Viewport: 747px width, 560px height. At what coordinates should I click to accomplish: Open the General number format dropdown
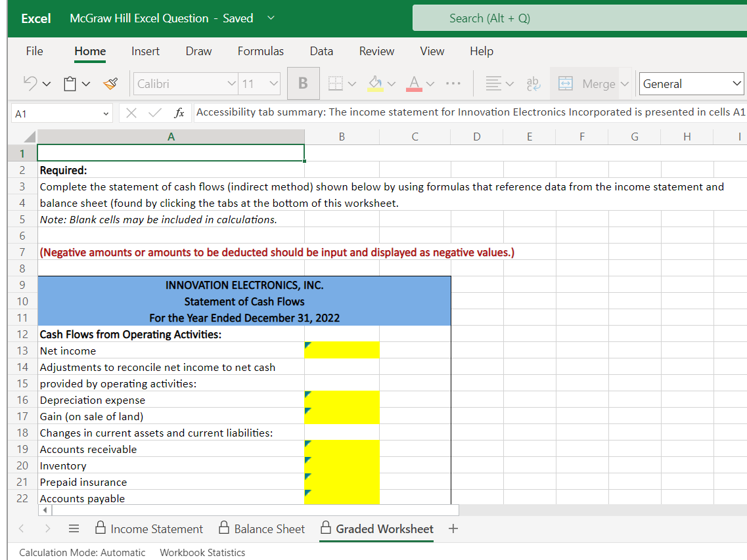(737, 83)
